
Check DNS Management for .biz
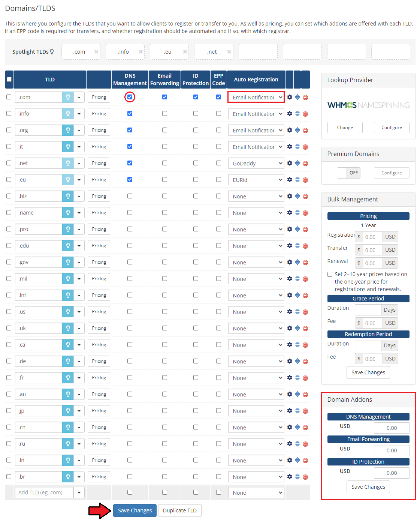tap(130, 196)
